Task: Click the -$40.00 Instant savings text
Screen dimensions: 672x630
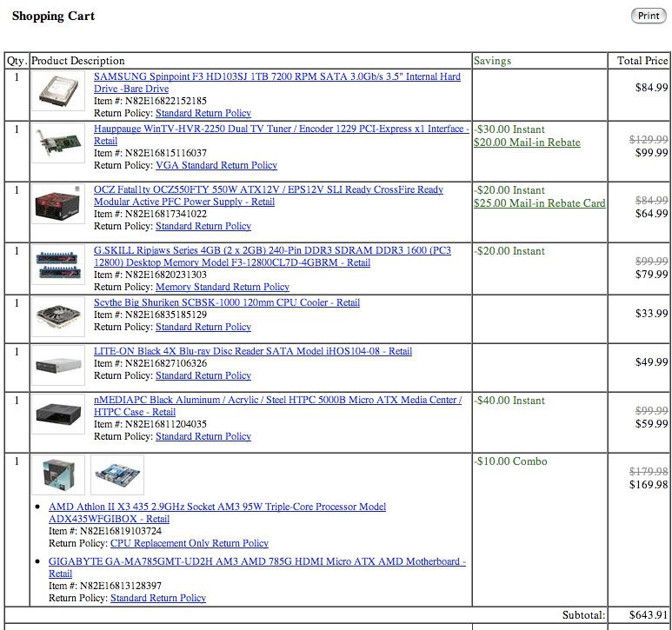Action: click(x=509, y=401)
